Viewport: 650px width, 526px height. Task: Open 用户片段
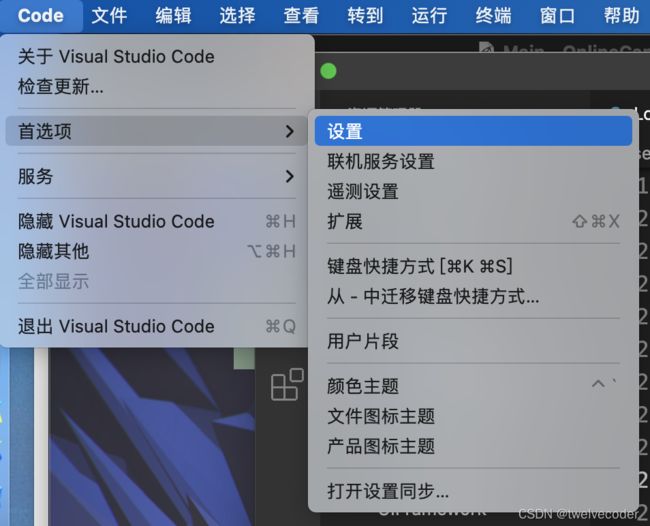point(473,341)
